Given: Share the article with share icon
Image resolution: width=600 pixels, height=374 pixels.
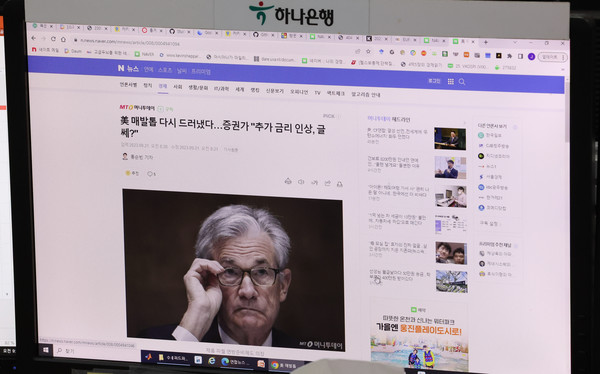Looking at the screenshot, I should [328, 183].
